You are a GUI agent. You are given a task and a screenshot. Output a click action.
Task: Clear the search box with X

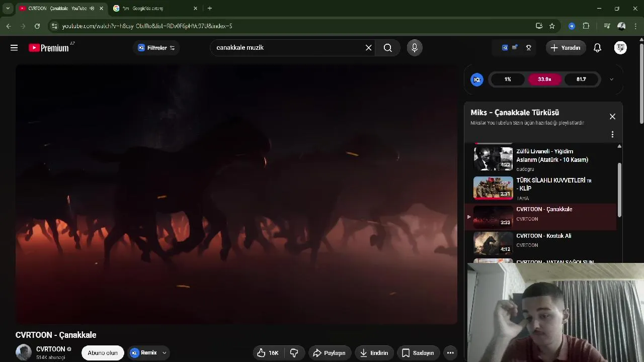click(x=368, y=48)
